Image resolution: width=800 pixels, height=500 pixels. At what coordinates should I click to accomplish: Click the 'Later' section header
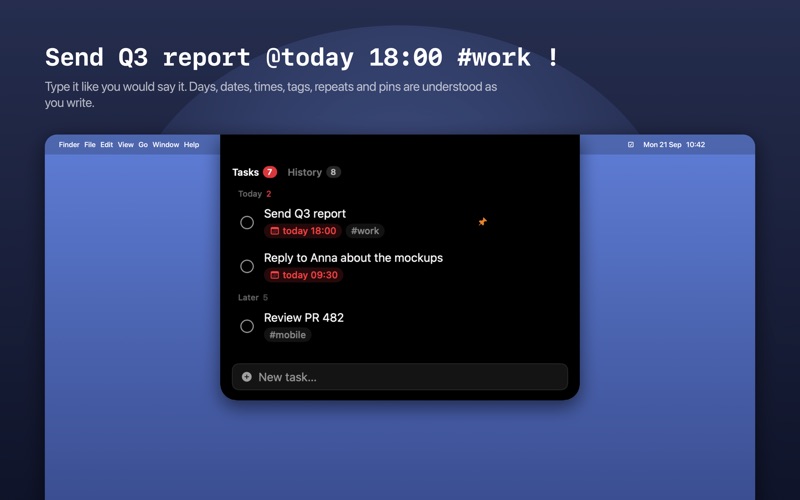(248, 297)
